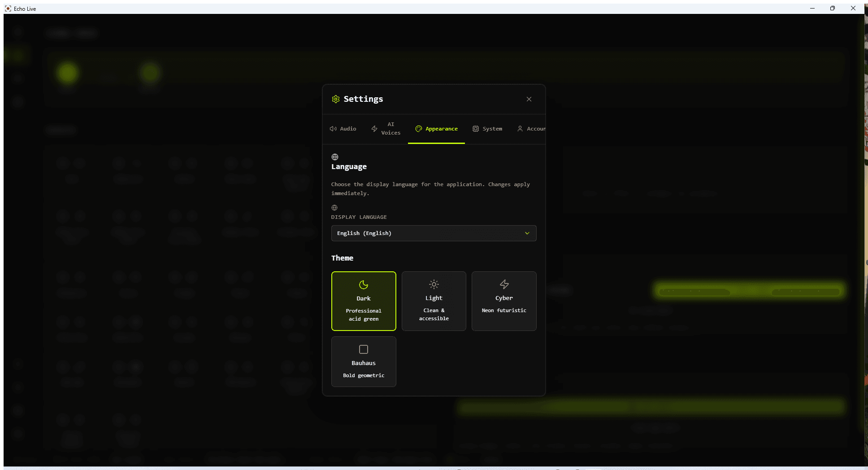Click the globe icon above Display Language
Screen dimensions: 868x470
tap(334, 208)
